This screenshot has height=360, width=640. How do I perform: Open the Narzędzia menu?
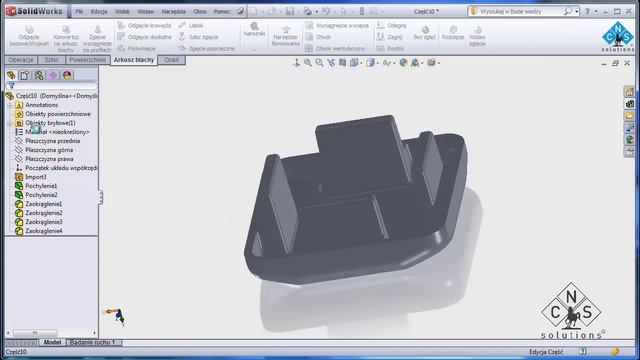point(173,11)
